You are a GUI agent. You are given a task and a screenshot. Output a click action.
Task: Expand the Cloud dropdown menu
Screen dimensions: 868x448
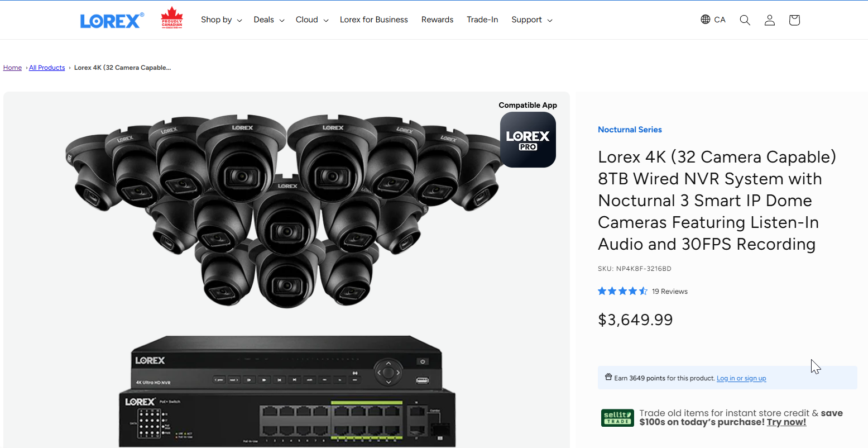(x=311, y=20)
